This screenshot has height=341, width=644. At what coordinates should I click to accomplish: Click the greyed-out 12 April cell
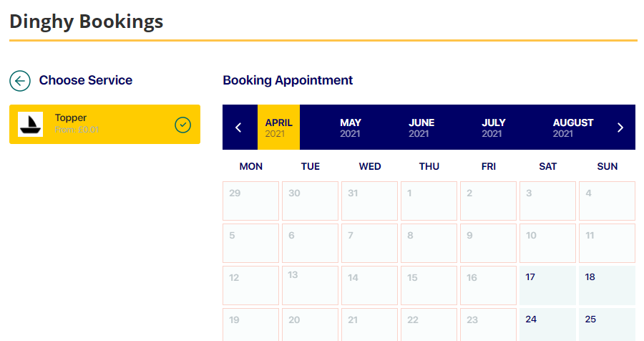[x=250, y=286]
